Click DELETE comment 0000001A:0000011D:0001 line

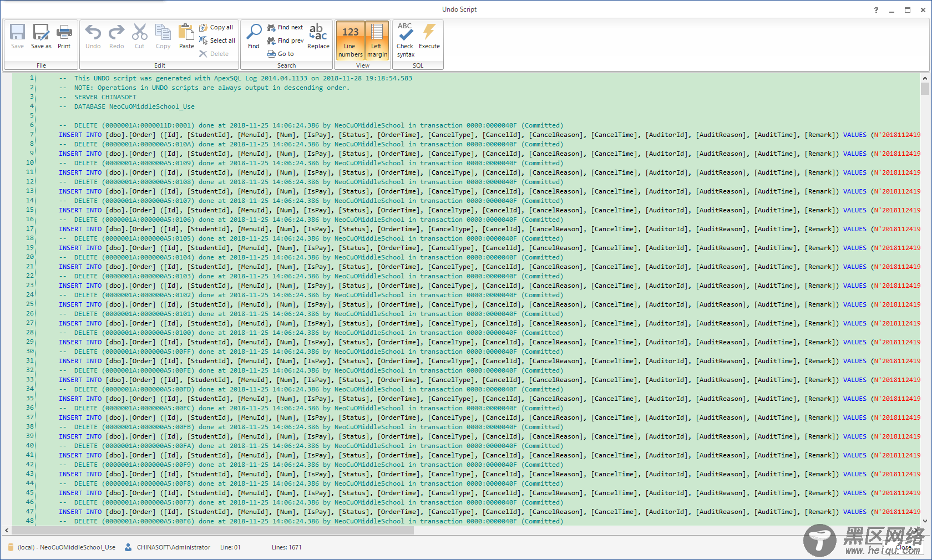pyautogui.click(x=311, y=125)
